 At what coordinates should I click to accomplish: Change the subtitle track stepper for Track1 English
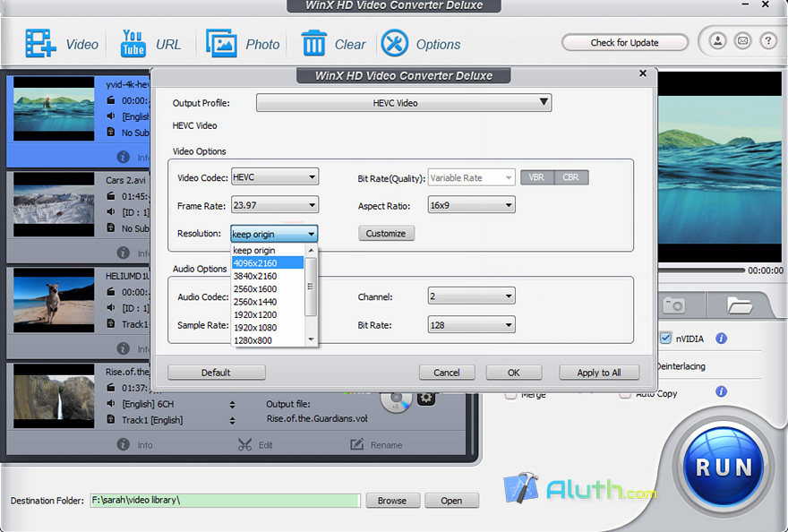232,420
